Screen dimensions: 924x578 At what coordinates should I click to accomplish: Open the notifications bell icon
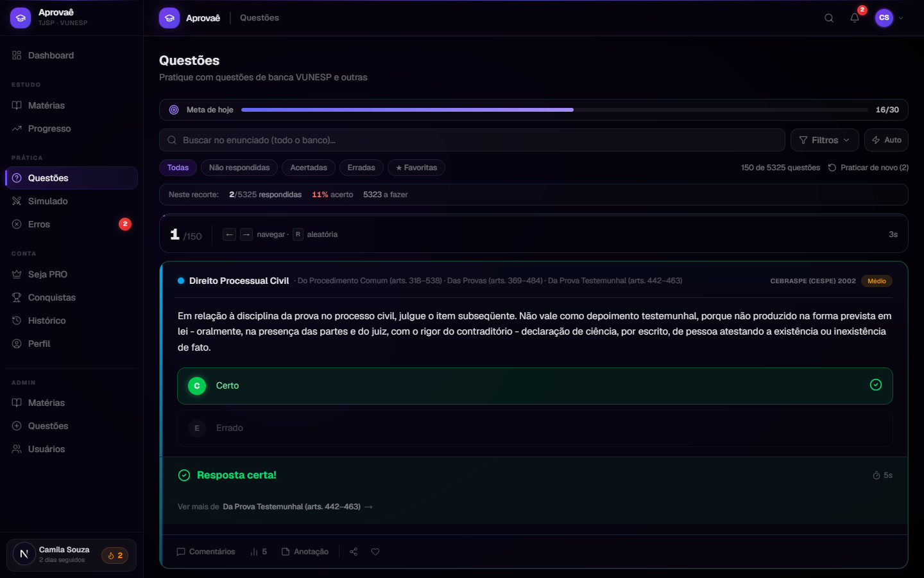[855, 18]
